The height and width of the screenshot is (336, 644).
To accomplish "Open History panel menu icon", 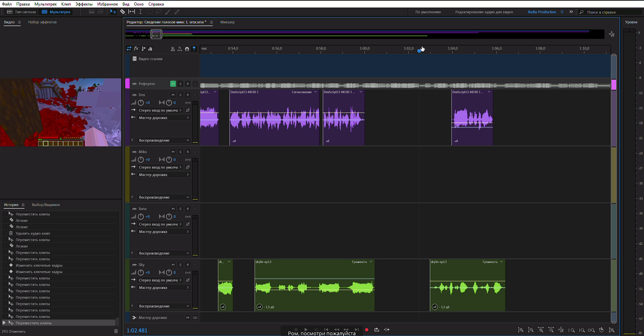I will (23, 205).
